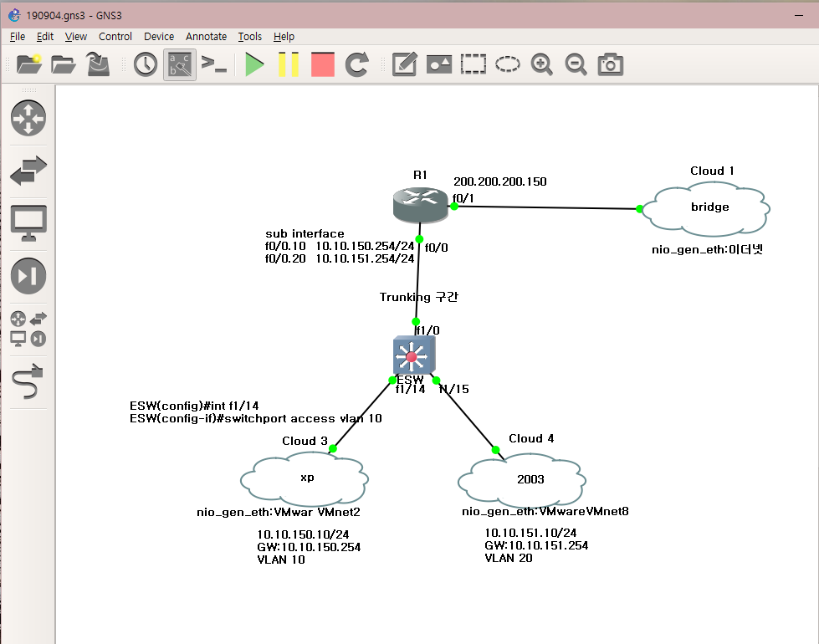Open the View menu

(x=76, y=37)
